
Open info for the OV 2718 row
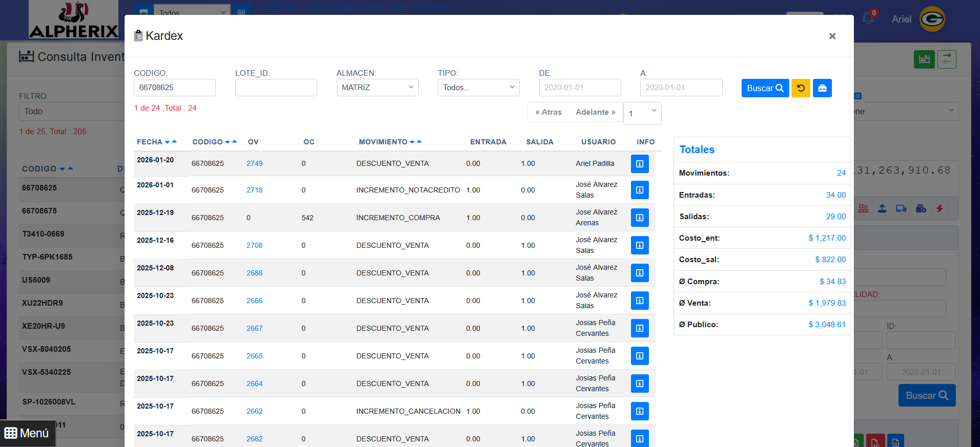point(640,190)
